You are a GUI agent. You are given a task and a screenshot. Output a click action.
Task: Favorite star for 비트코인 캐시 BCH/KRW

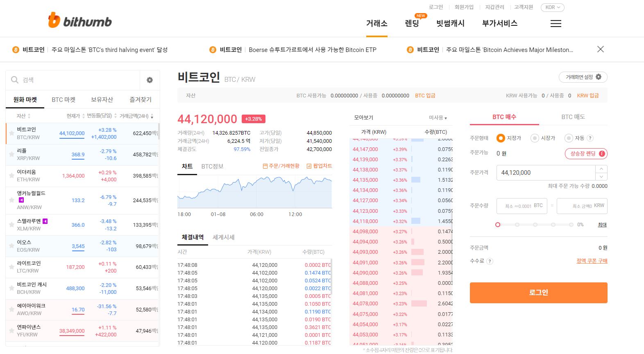pos(11,288)
